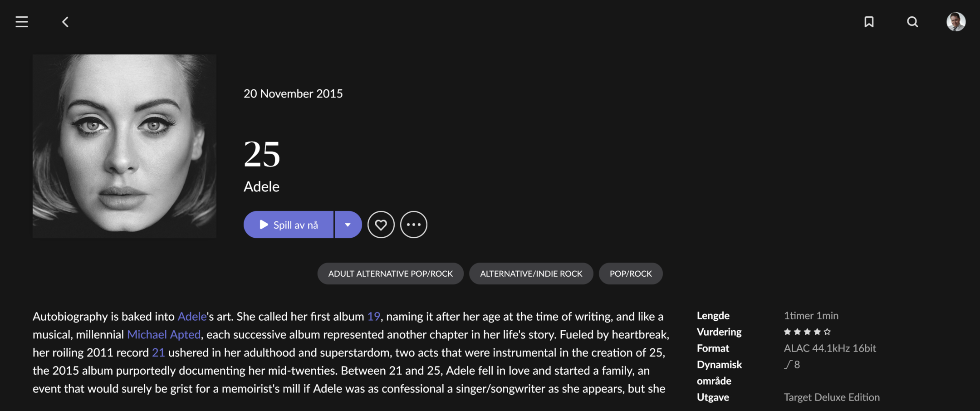Open the hamburger navigation menu

[22, 22]
